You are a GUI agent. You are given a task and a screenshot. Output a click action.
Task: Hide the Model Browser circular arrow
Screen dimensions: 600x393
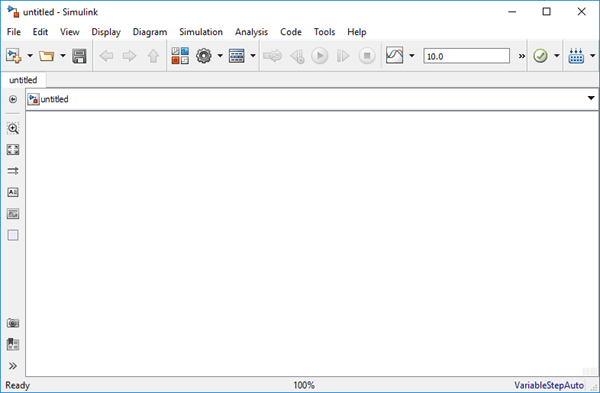point(13,99)
